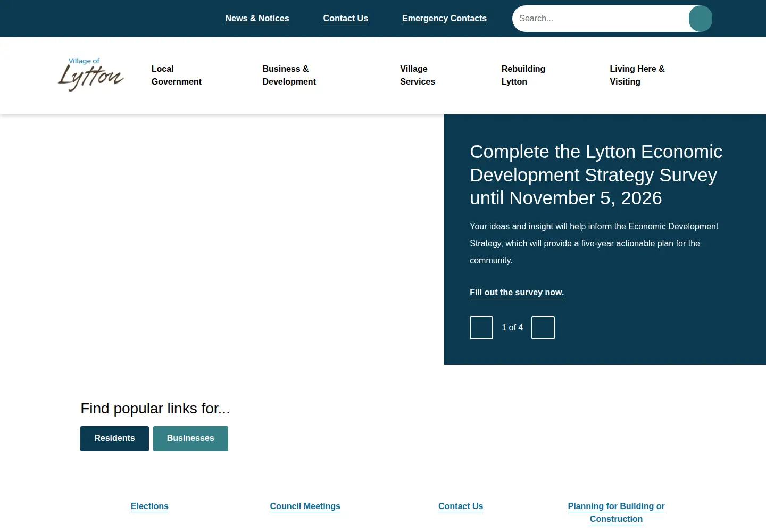Screen dimensions: 766x532
Task: Go to next carousel slide
Action: click(543, 328)
